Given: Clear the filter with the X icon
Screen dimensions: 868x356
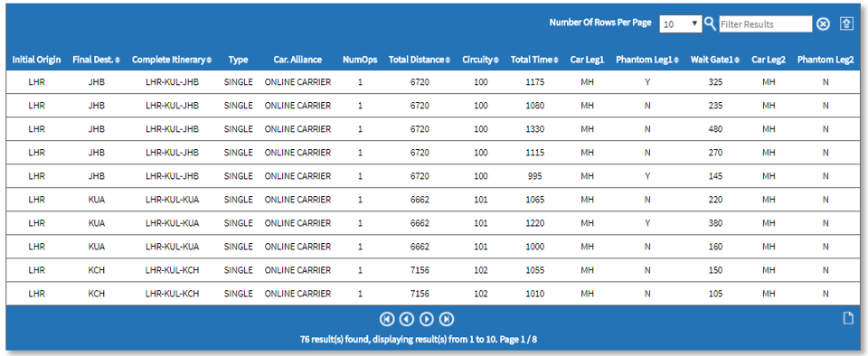Looking at the screenshot, I should coord(823,23).
